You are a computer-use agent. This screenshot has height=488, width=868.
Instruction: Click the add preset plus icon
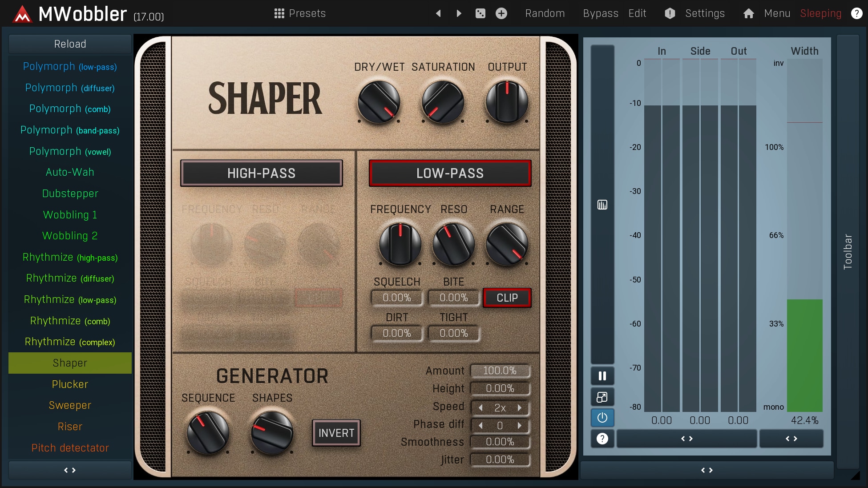(x=501, y=13)
